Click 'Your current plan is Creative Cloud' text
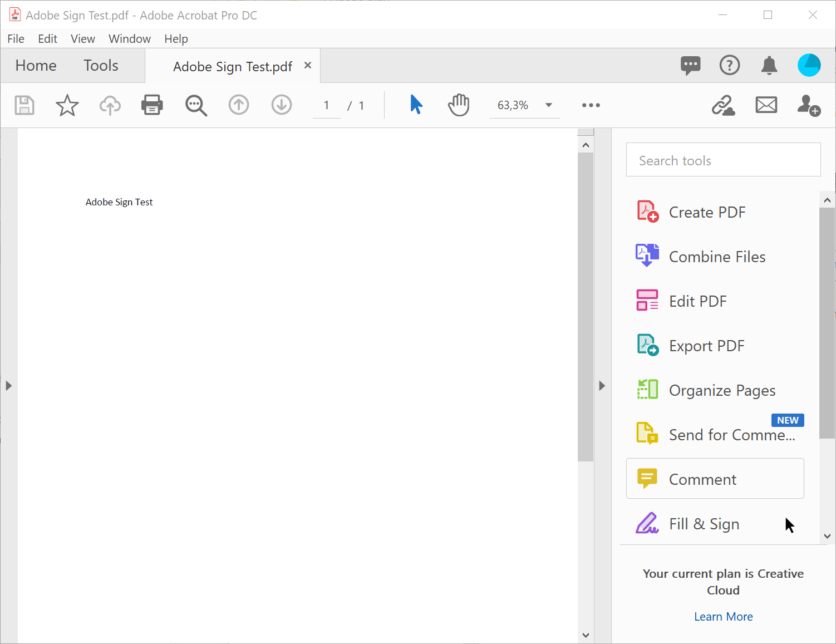The width and height of the screenshot is (836, 644). 724,582
